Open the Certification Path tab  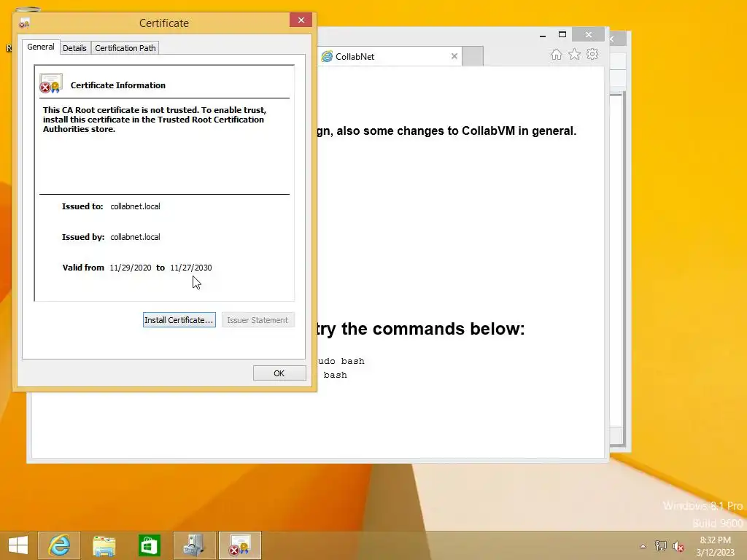[x=125, y=48]
